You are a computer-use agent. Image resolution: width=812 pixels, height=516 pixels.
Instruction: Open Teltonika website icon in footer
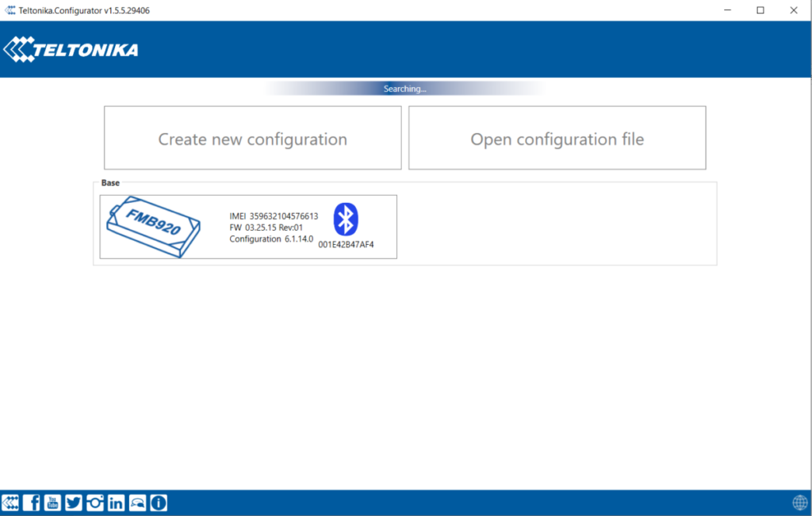point(10,503)
